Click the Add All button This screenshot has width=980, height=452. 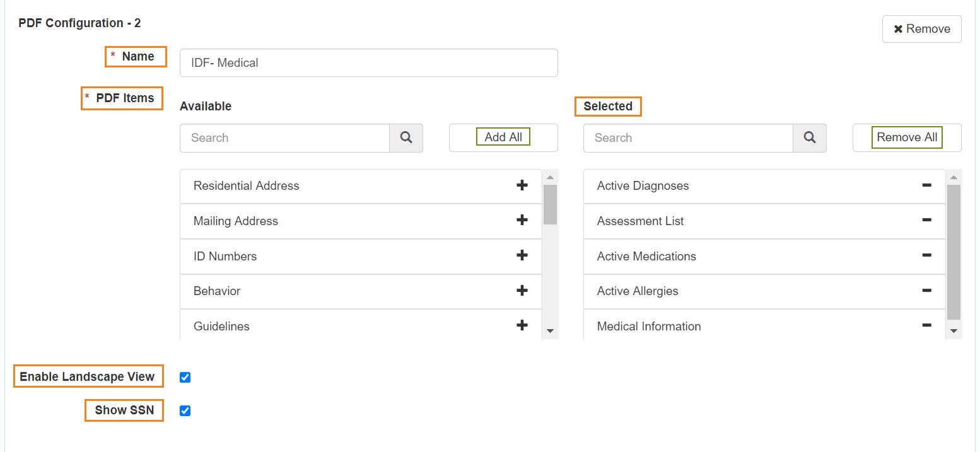pos(503,137)
